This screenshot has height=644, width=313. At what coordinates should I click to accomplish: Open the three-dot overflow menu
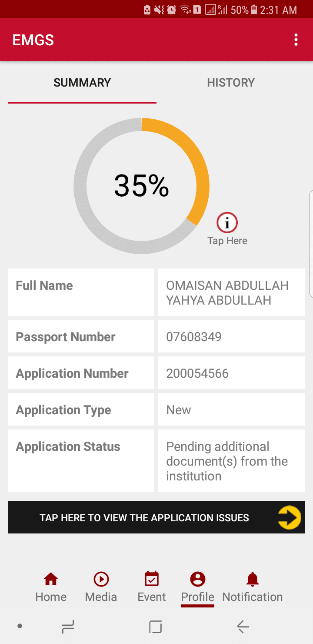pos(296,40)
